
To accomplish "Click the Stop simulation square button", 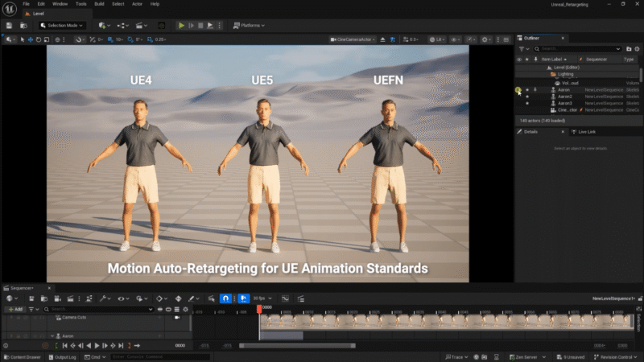I will point(200,26).
